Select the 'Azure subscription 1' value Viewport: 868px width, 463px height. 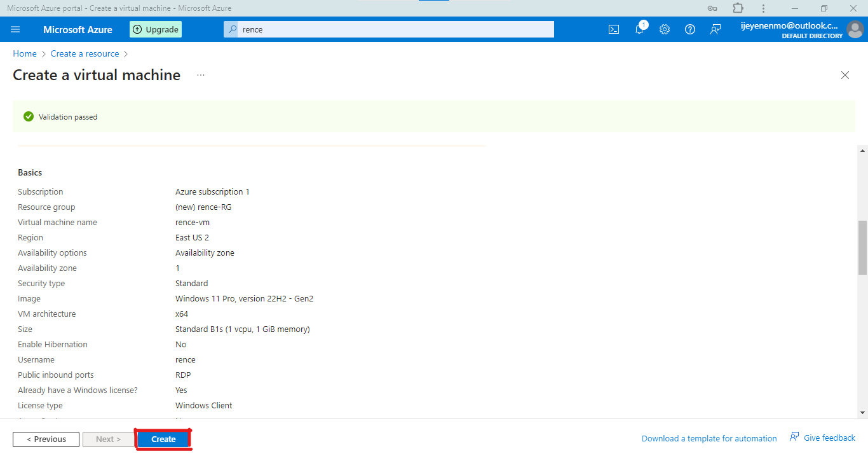pyautogui.click(x=212, y=192)
